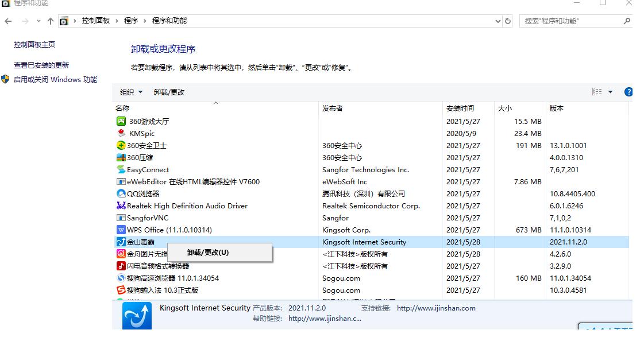This screenshot has height=349, width=644.
Task: Open 查看已安装的更新 link
Action: click(x=41, y=65)
